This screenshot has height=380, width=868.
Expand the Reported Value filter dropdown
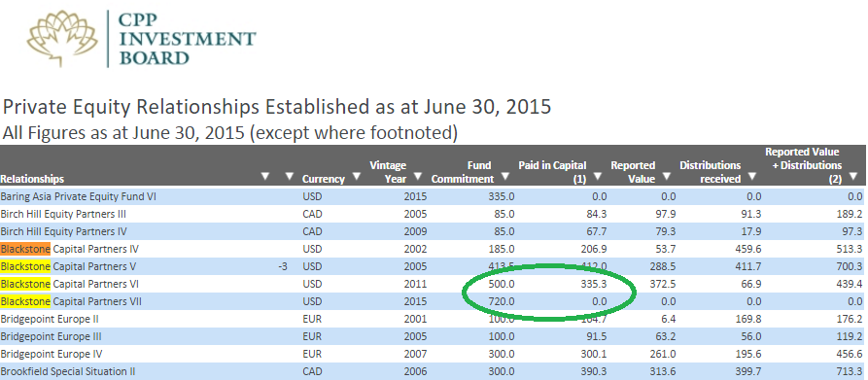[x=666, y=178]
